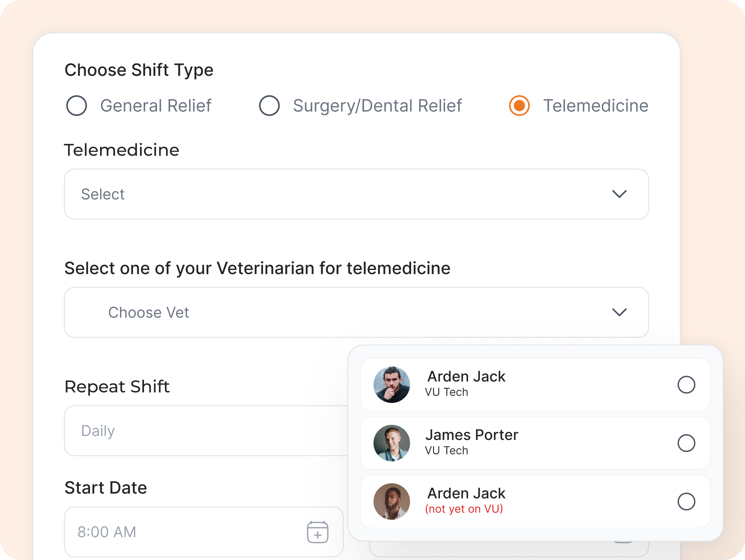Click the red "(not yet on VU)" label
745x560 pixels.
coord(464,509)
